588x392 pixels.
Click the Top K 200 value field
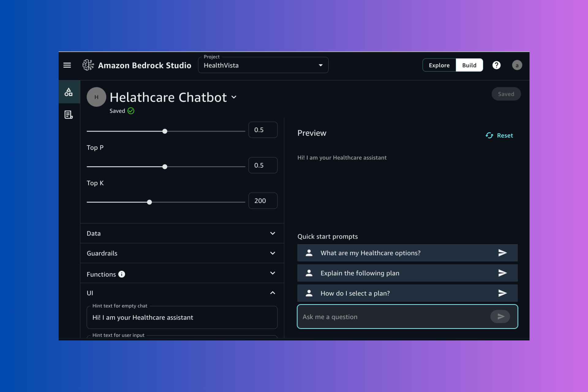[263, 201]
